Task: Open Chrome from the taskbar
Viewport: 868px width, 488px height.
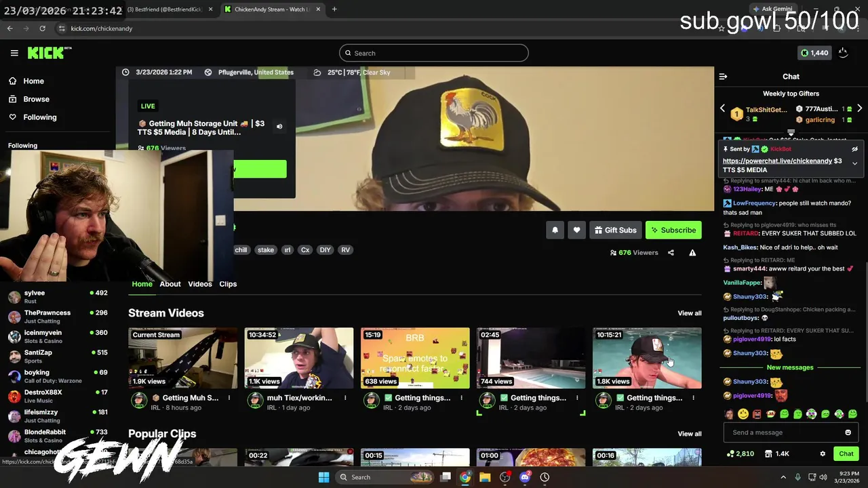Action: (465, 477)
